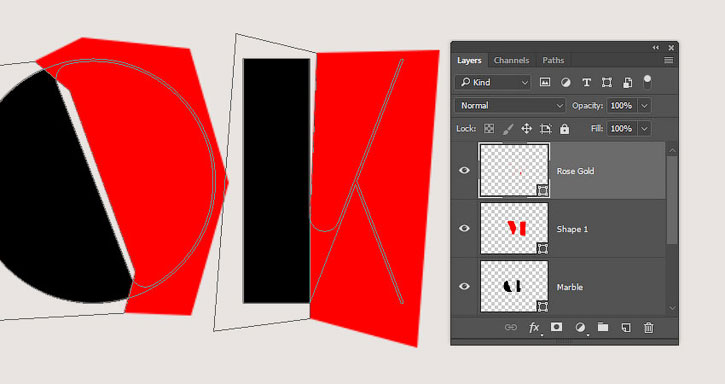
Task: Close the Layers panel
Action: point(671,48)
